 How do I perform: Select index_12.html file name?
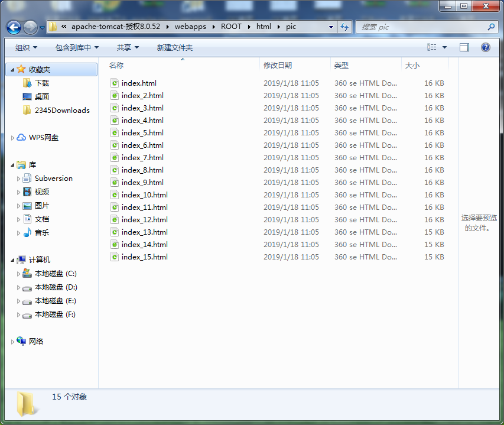point(145,219)
